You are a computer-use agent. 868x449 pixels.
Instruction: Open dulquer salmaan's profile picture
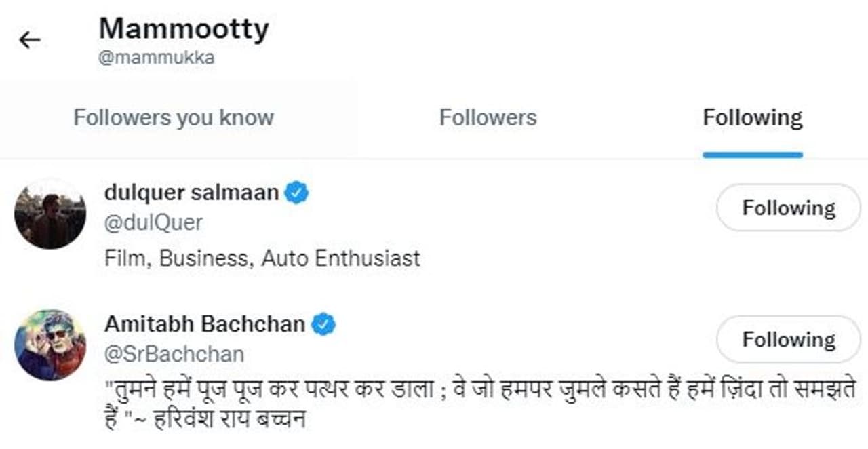(50, 214)
